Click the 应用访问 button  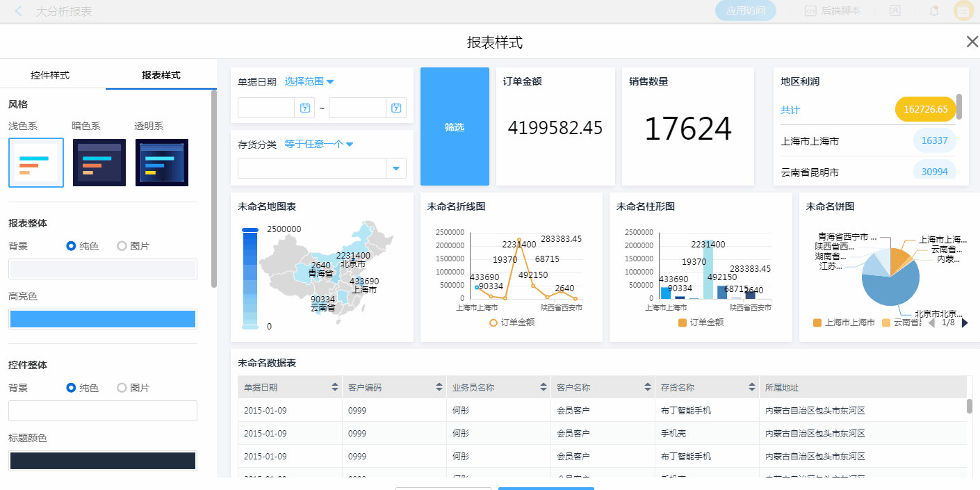coord(745,11)
